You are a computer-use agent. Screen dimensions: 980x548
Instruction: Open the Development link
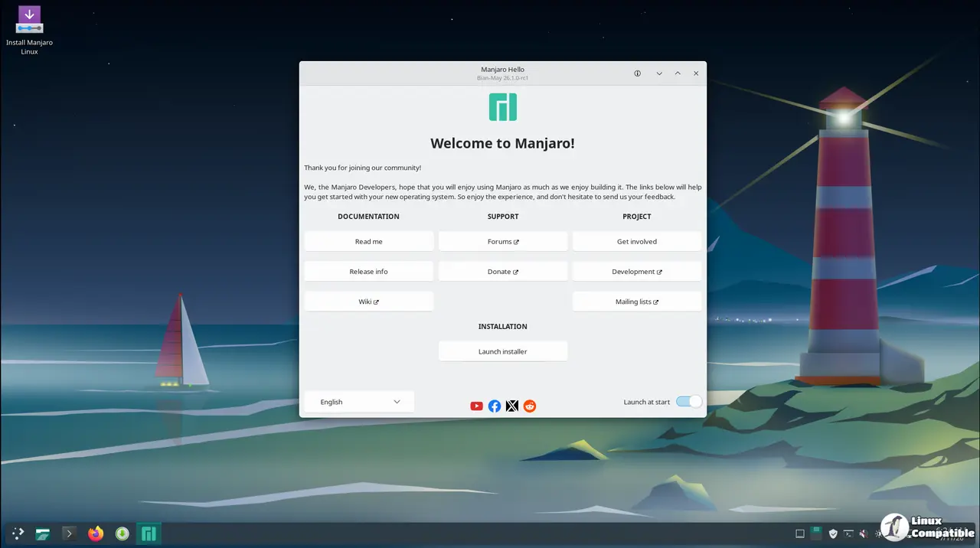637,272
